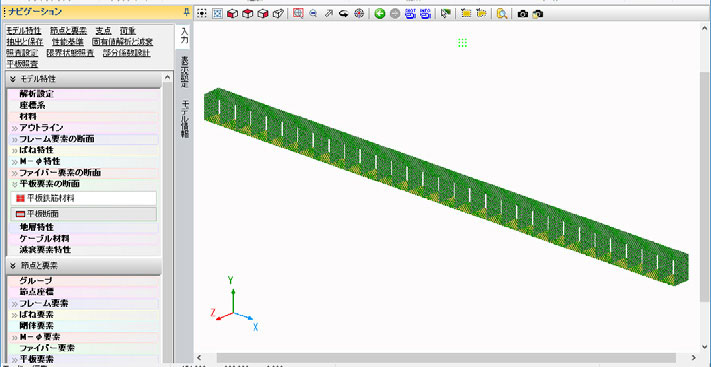Click the rotate view arrow icon
The image size is (711, 367).
pos(344,14)
